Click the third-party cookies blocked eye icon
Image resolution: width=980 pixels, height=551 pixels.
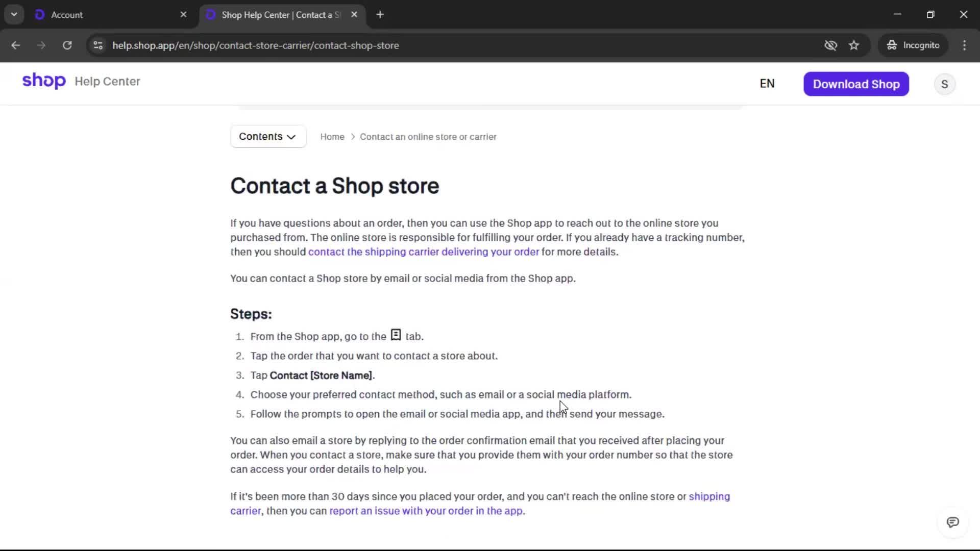[830, 45]
